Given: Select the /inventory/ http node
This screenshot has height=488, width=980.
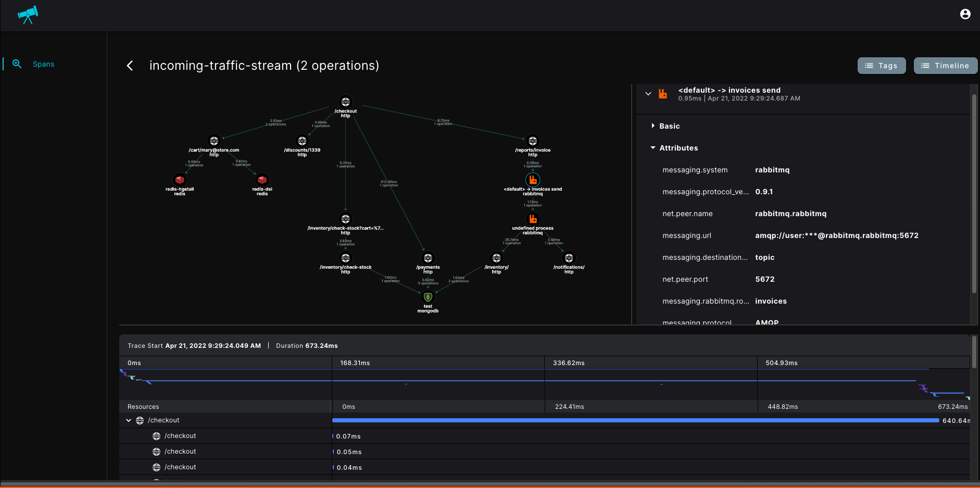Looking at the screenshot, I should 497,258.
